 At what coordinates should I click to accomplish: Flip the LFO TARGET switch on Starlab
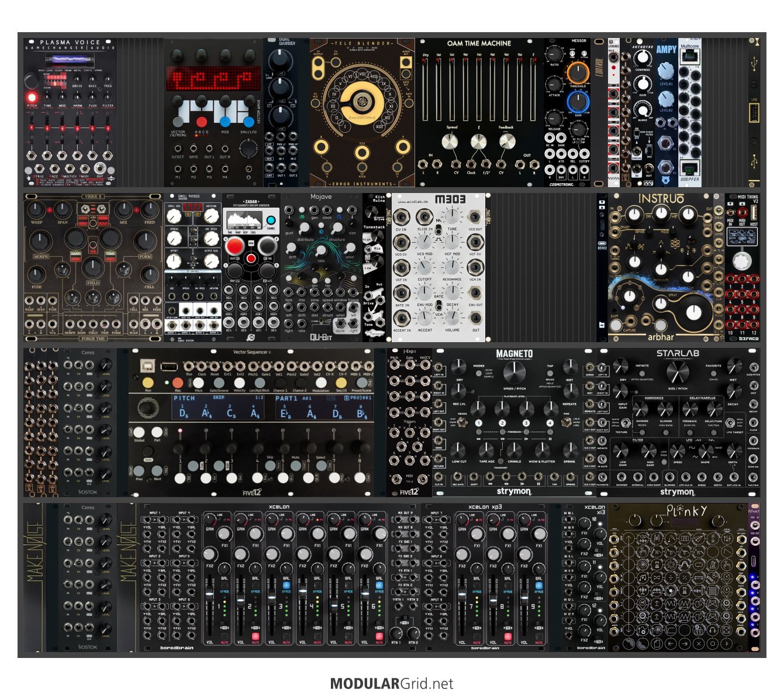pos(731,422)
